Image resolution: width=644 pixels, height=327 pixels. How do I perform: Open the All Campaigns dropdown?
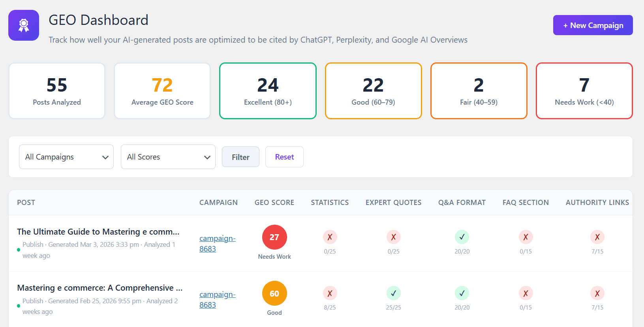point(66,157)
